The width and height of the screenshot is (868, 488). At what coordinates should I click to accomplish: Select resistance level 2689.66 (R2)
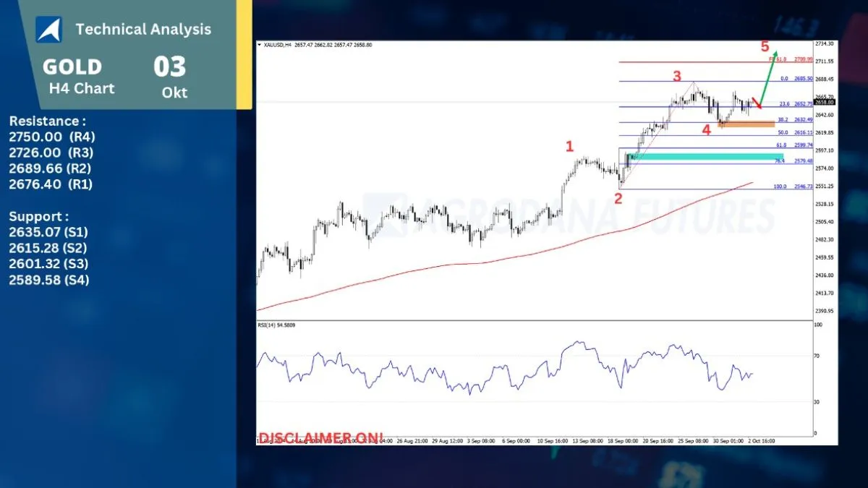[50, 168]
